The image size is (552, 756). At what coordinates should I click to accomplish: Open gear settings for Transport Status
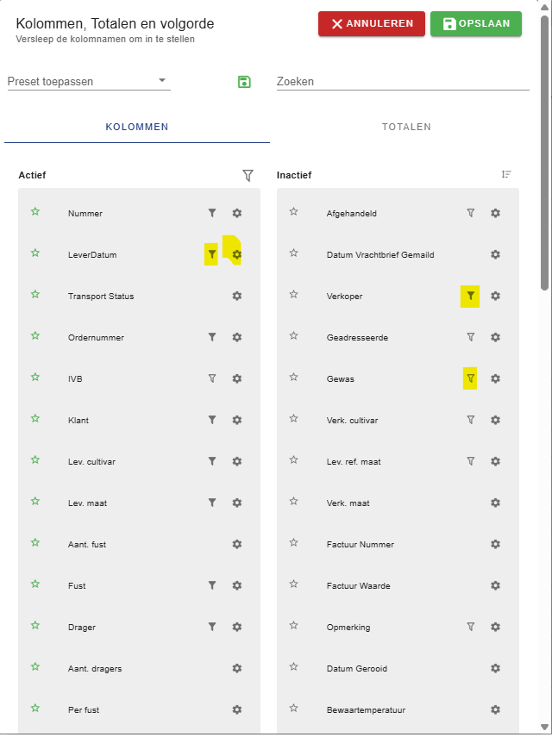[237, 296]
